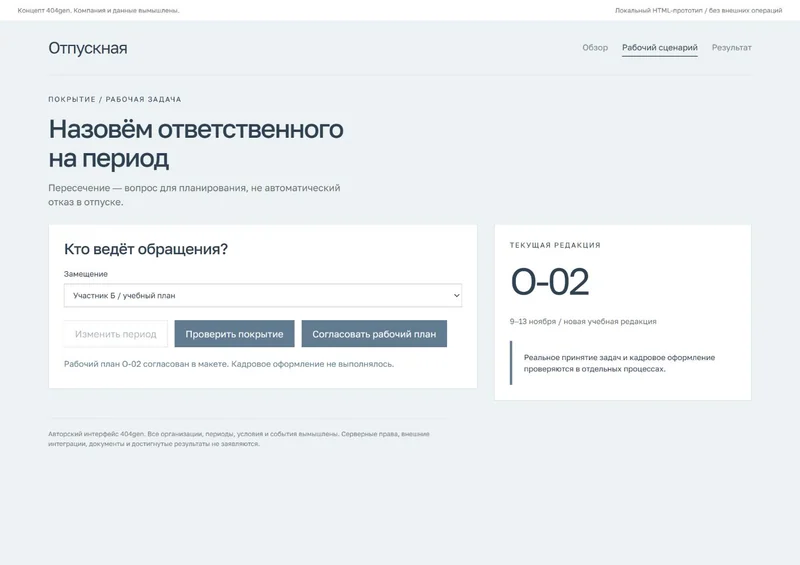
Task: Click the subtitle Пересечение — вопрос для планирования
Action: coord(194,194)
